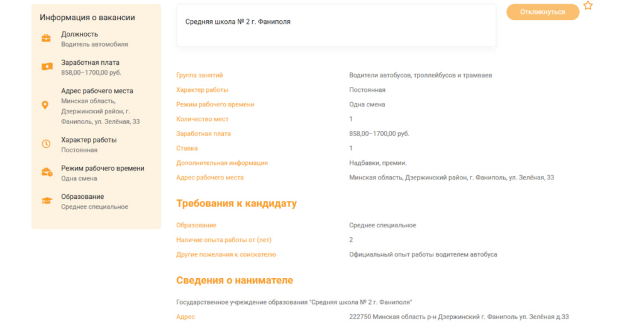Viewport: 644px width, 328px height.
Task: Click the Дополнительная информация label
Action: pos(221,163)
